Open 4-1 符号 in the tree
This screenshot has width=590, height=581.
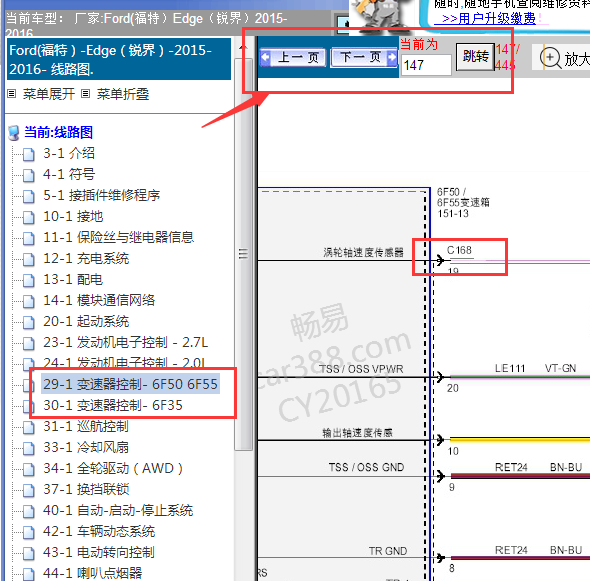(x=68, y=174)
